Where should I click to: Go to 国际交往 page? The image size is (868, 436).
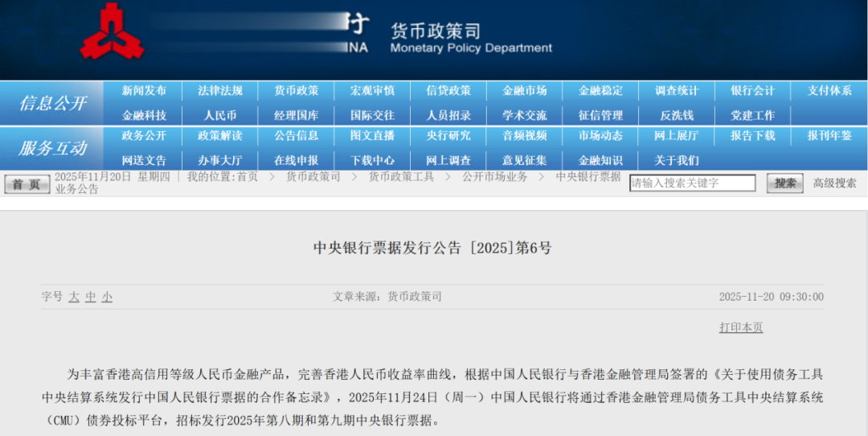373,115
